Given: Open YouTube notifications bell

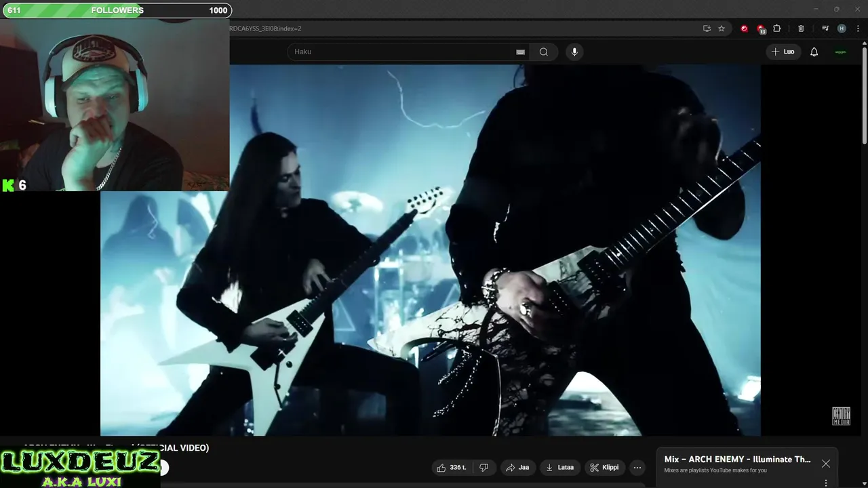Looking at the screenshot, I should [x=814, y=52].
